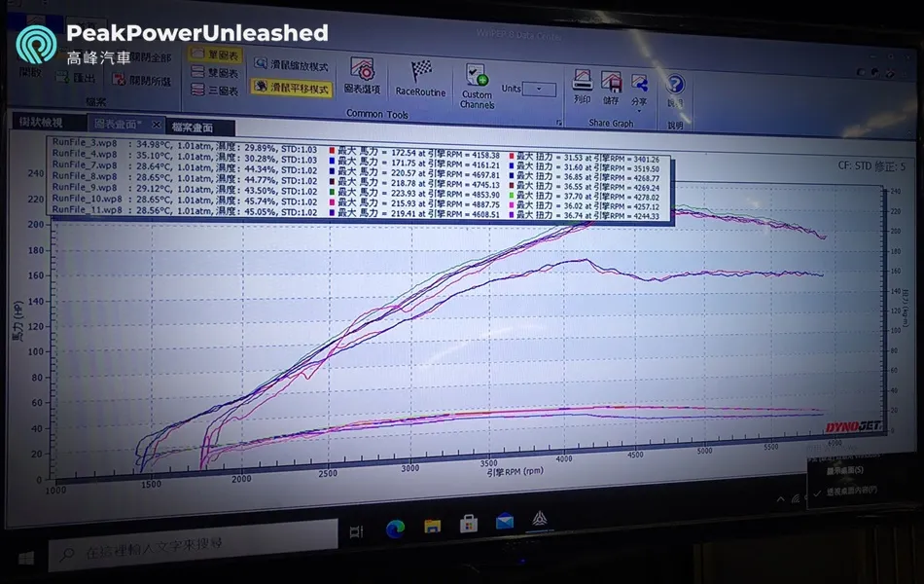Open the 圖表選項 graph options tool
This screenshot has width=924, height=584.
363,76
